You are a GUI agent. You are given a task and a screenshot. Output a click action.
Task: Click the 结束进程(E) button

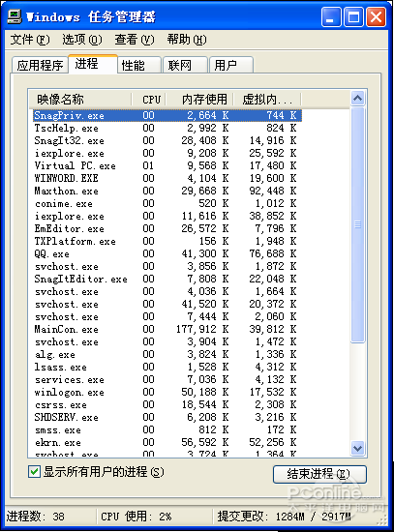[x=319, y=474]
